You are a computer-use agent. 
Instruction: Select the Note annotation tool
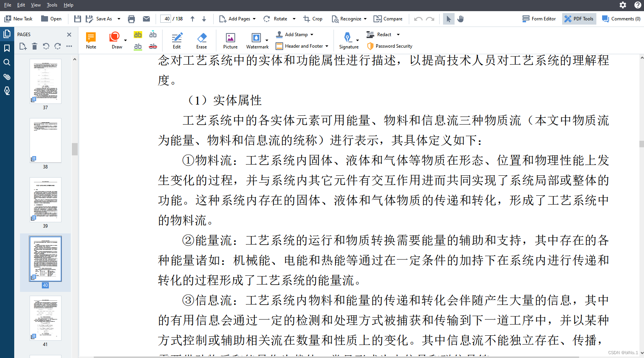point(91,40)
